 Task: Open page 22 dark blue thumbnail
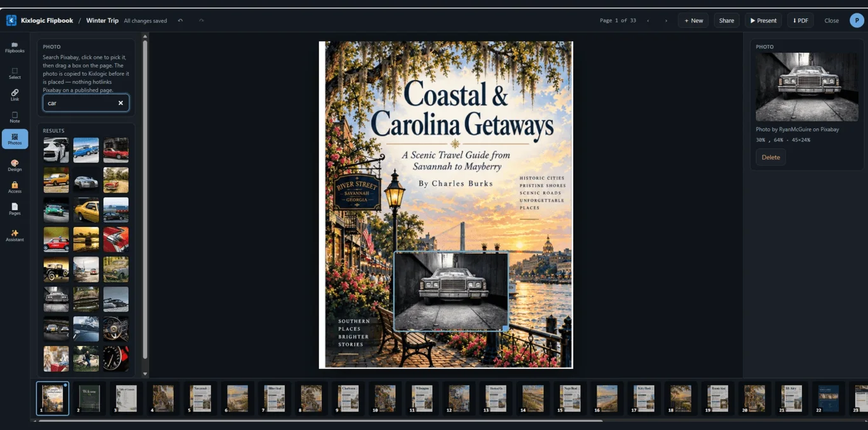[828, 399]
